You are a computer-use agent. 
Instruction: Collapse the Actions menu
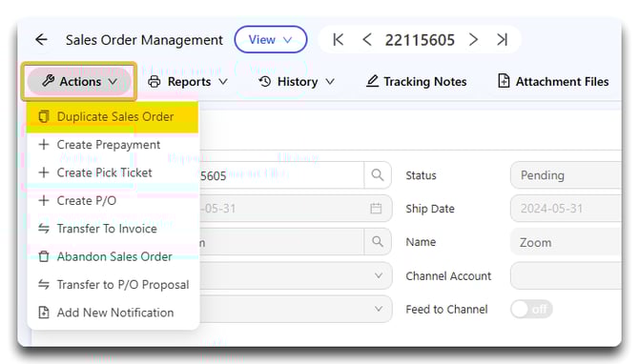pos(79,81)
